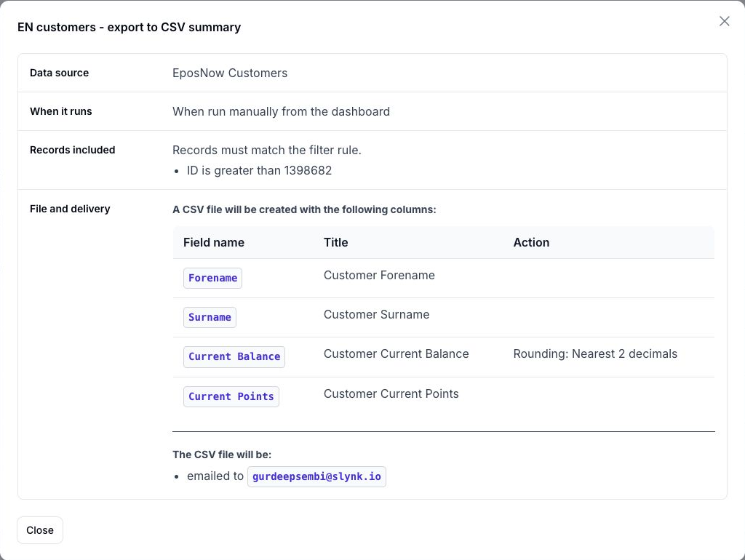
Task: Select the Current Points field badge
Action: tap(231, 396)
